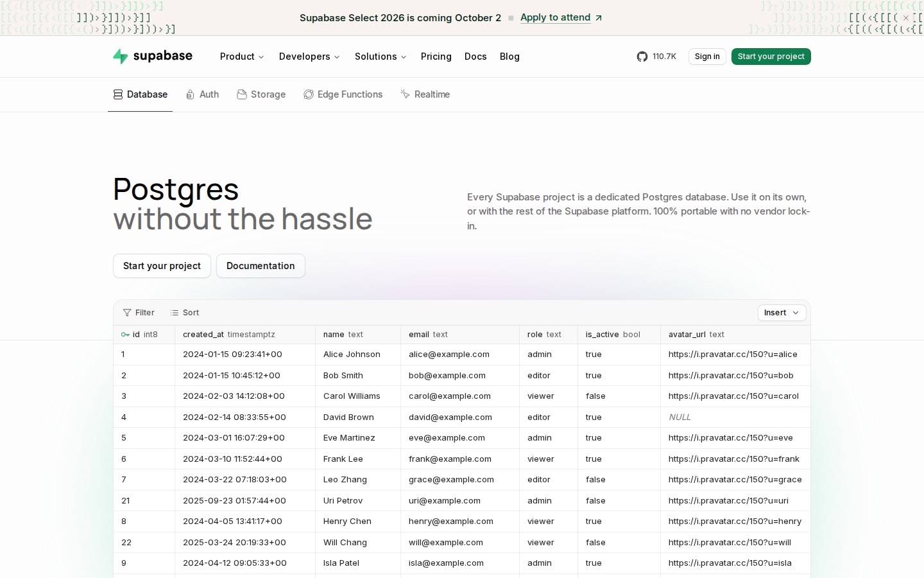Switch to the Auth tab
The image size is (924, 578).
(x=202, y=94)
